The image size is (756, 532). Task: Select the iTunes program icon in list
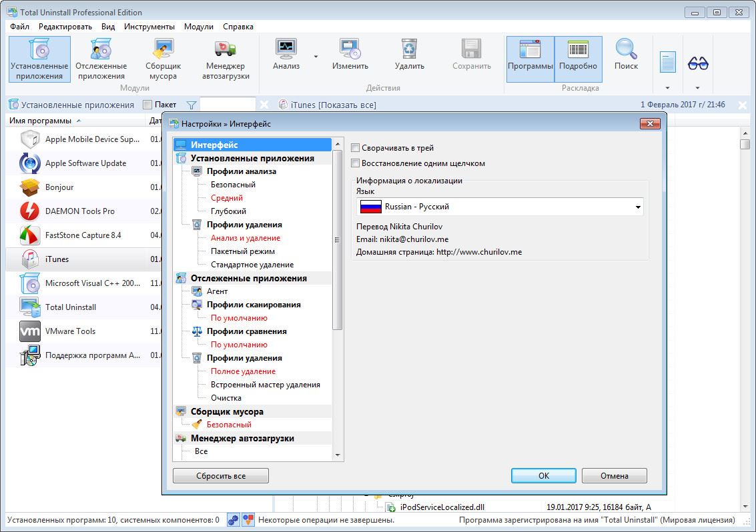click(x=30, y=259)
